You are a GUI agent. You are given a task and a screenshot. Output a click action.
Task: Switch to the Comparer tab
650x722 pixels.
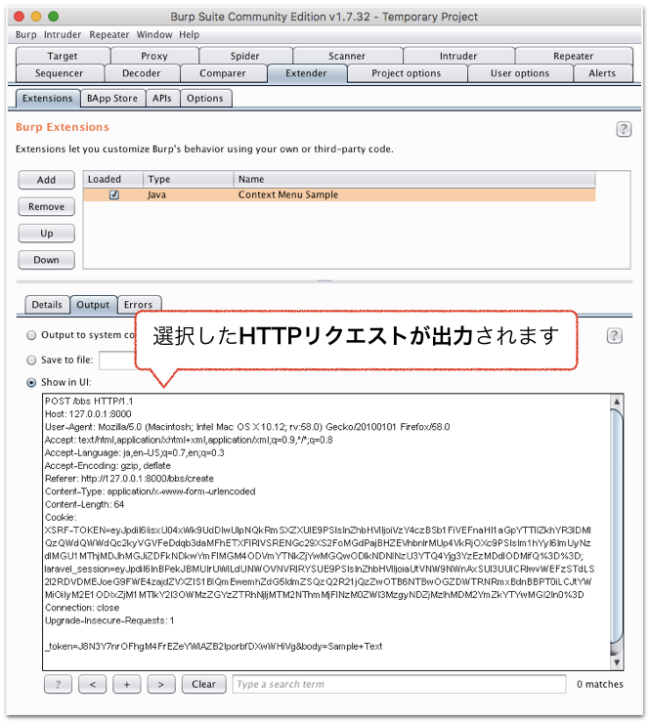(222, 73)
